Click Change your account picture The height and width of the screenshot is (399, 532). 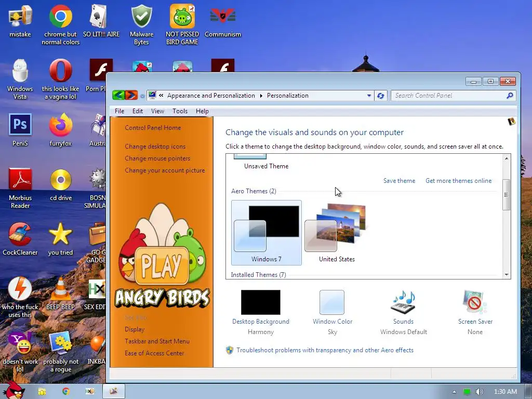165,170
